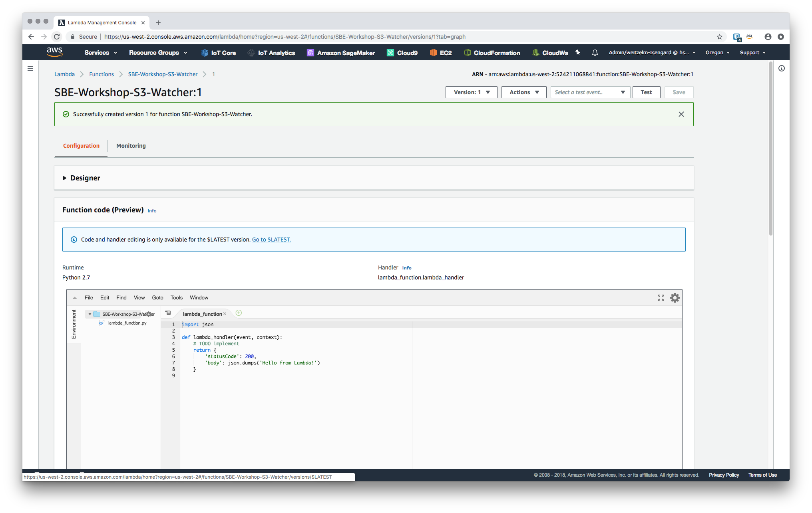Reload the browser page
Viewport: 812px width, 513px height.
tap(57, 37)
